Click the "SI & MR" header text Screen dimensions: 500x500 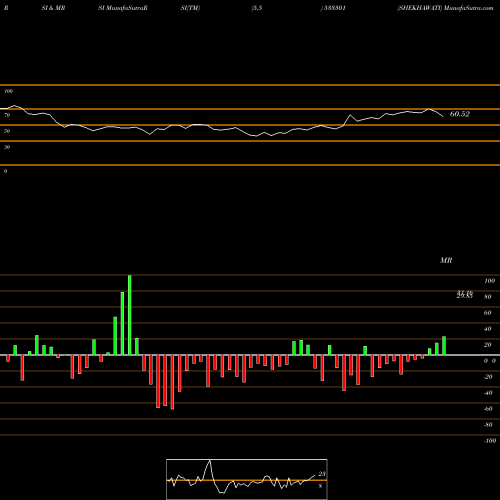click(53, 8)
